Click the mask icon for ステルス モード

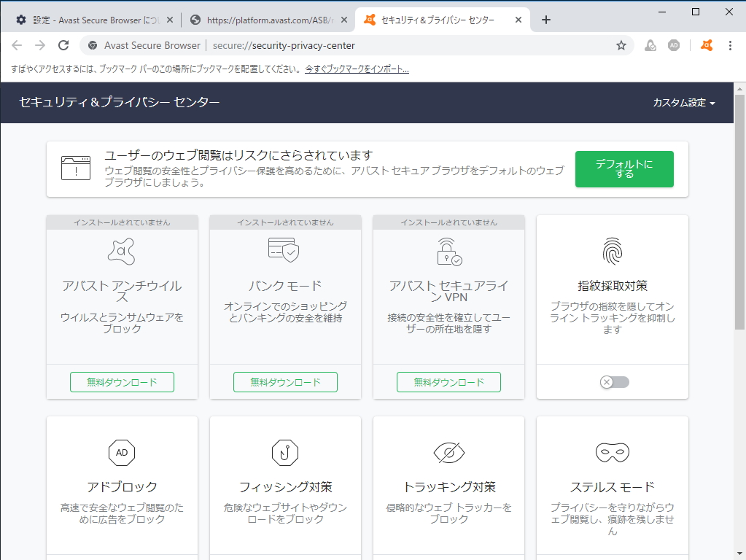(611, 452)
